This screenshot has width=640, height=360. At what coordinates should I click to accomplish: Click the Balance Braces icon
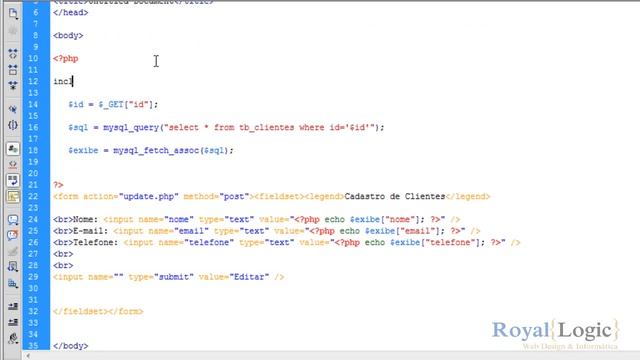coord(13,125)
